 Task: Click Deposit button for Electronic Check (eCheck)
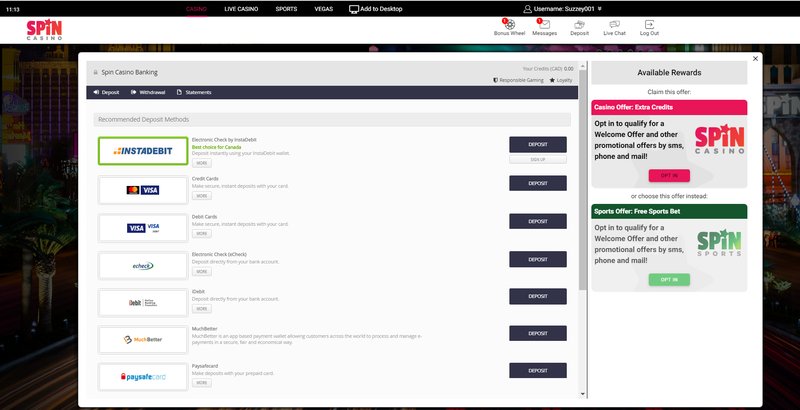(538, 259)
